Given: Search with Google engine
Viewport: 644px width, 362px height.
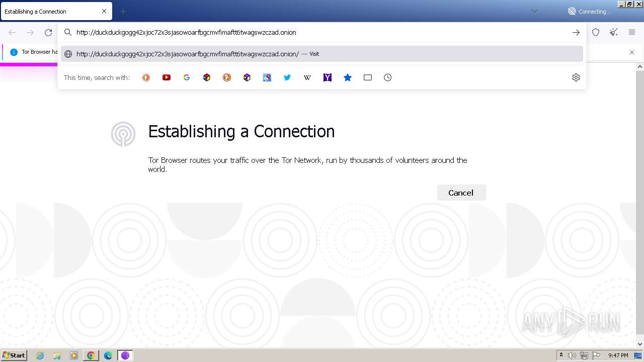Looking at the screenshot, I should pyautogui.click(x=187, y=77).
